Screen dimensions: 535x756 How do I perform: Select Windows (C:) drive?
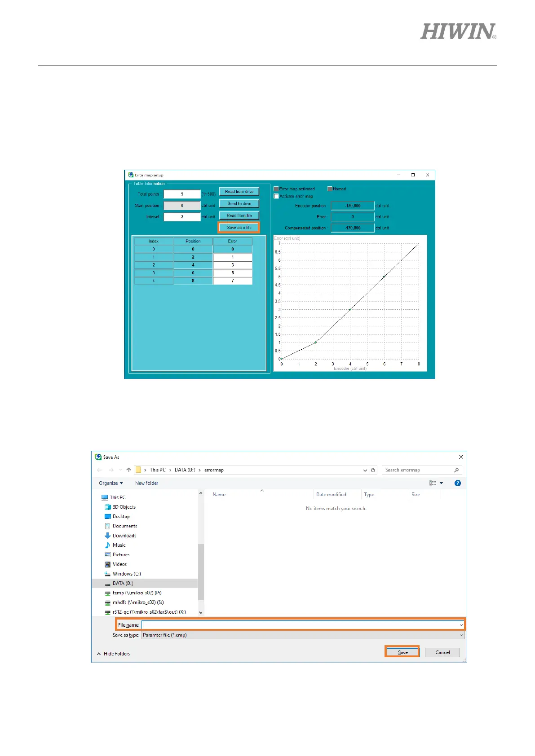pos(123,574)
